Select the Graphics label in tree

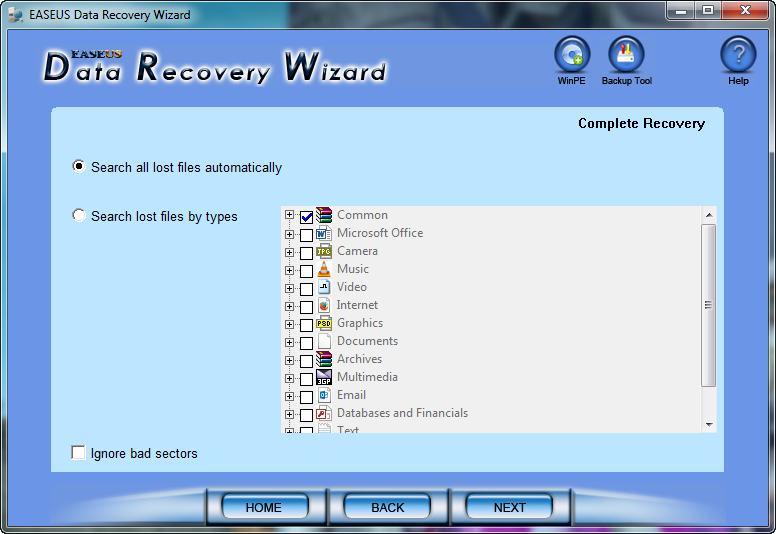point(360,323)
